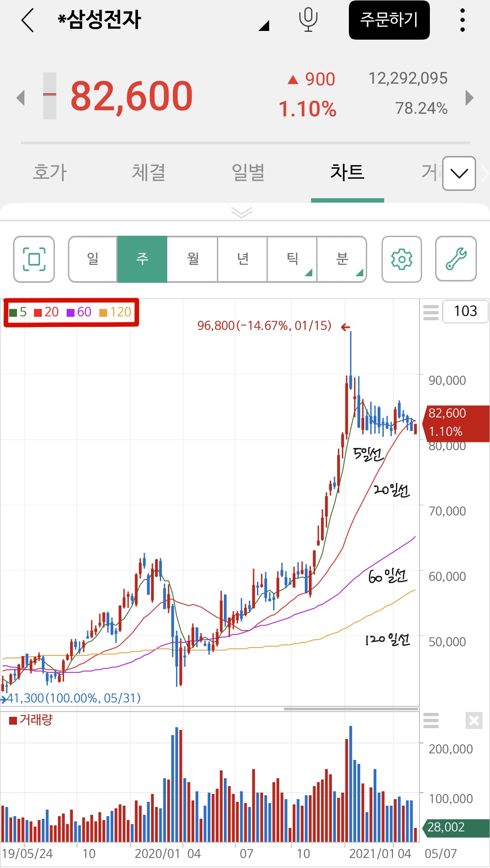Tap the red 82,600 price tag on axis
490x868 pixels.
(x=456, y=423)
